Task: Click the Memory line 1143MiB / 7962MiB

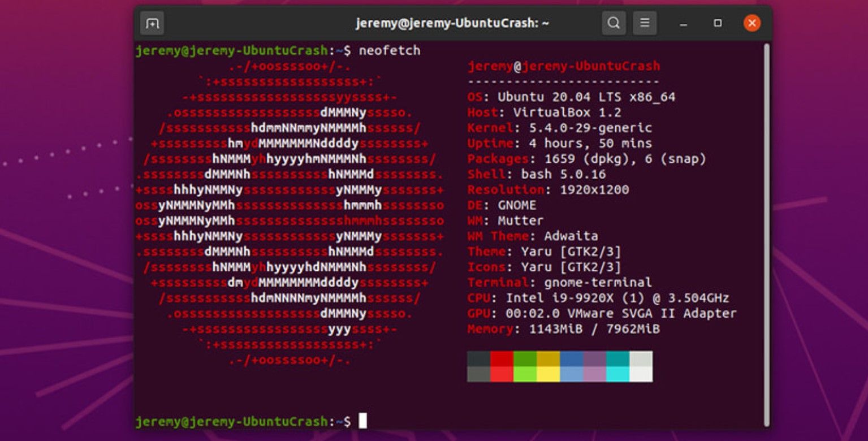Action: pyautogui.click(x=564, y=328)
